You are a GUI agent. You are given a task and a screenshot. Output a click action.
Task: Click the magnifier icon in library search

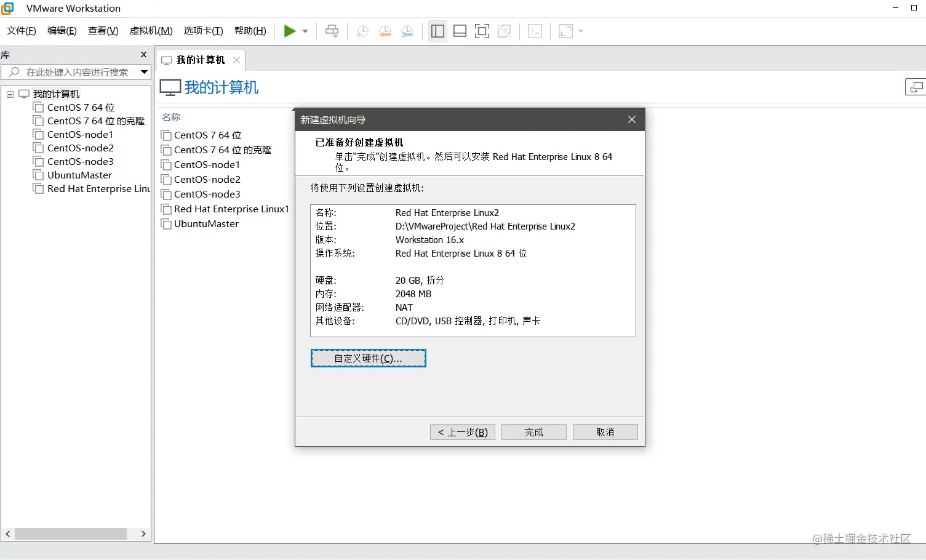tap(14, 72)
